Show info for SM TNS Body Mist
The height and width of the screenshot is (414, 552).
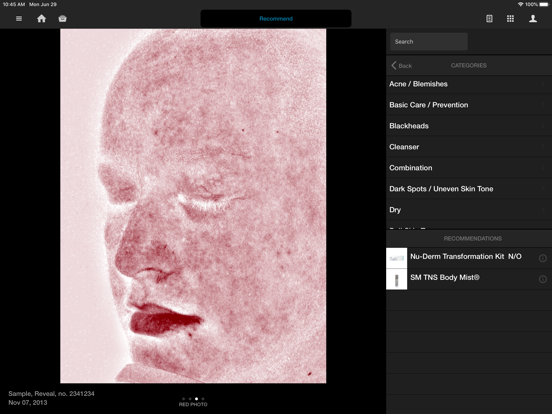pyautogui.click(x=543, y=279)
